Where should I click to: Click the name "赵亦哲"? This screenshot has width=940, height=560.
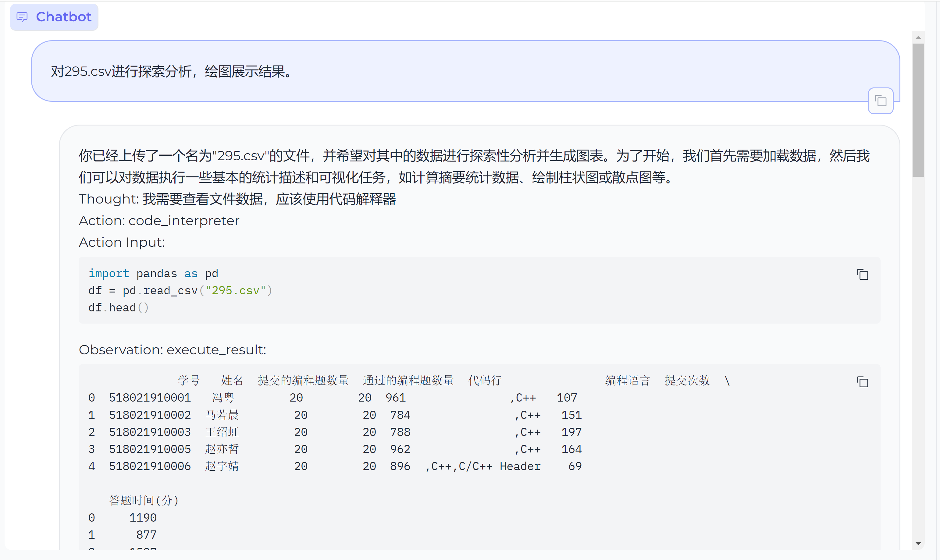click(222, 449)
